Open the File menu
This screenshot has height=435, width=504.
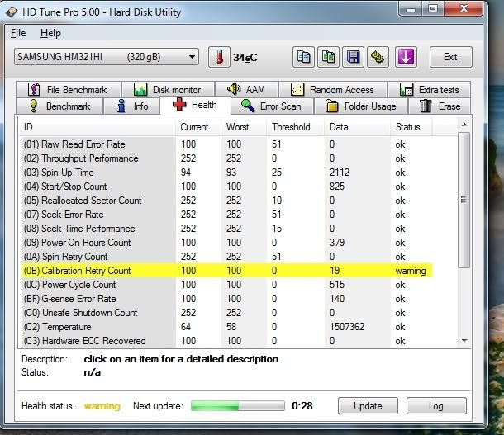(x=18, y=33)
